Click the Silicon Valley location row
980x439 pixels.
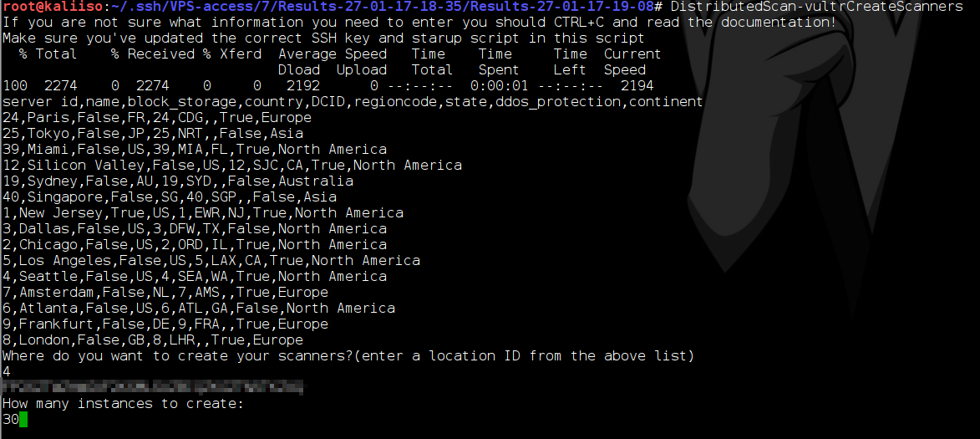click(232, 165)
